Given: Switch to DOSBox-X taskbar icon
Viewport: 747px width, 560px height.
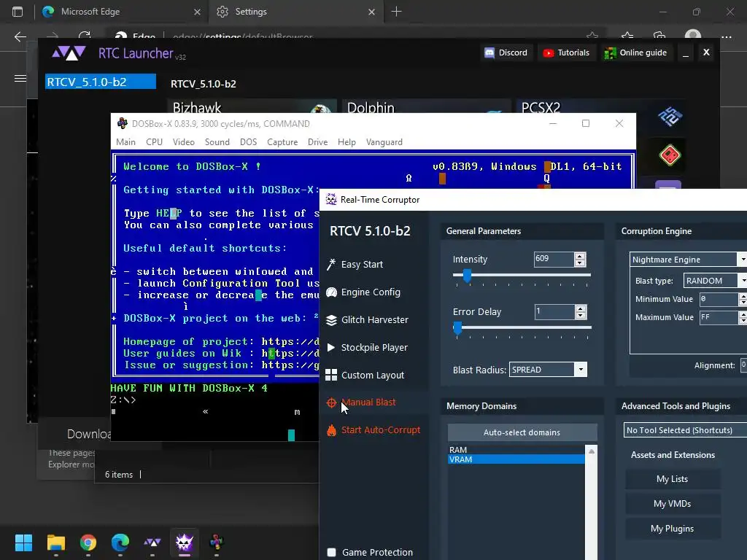Looking at the screenshot, I should (217, 542).
